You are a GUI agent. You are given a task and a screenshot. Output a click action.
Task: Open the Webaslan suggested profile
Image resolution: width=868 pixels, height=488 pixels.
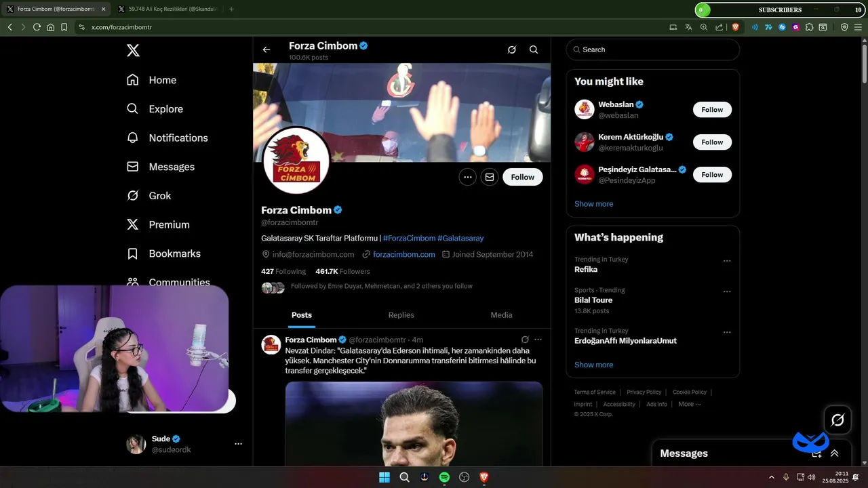(616, 105)
